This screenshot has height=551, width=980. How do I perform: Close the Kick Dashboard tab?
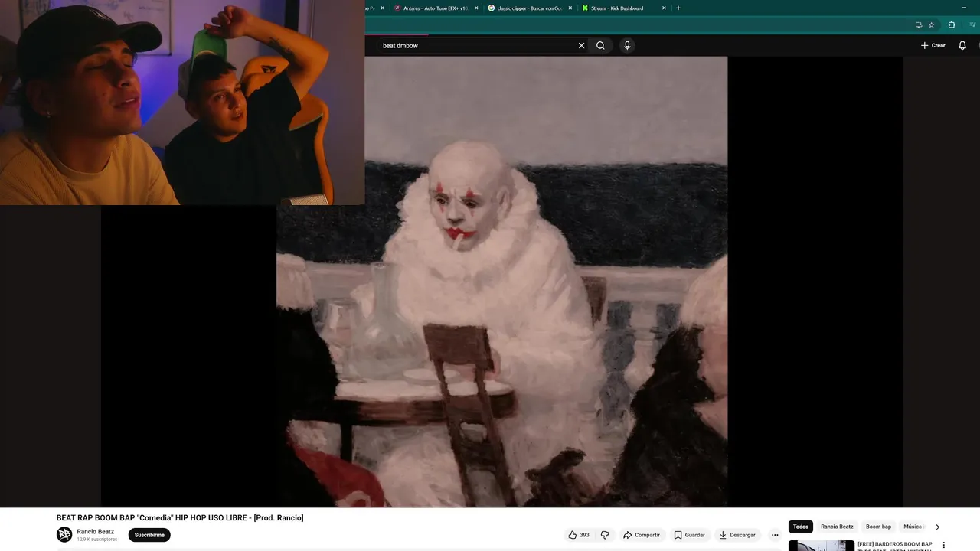[x=664, y=8]
